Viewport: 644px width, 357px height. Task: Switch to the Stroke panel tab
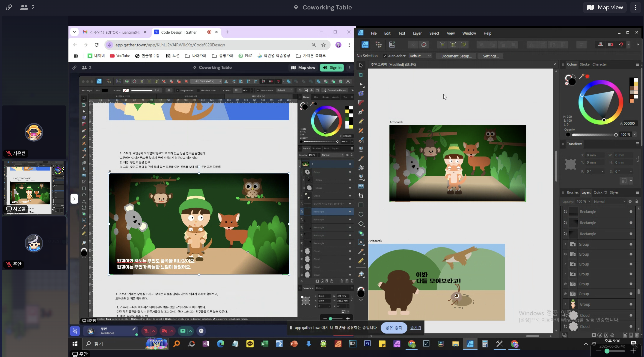tap(585, 64)
